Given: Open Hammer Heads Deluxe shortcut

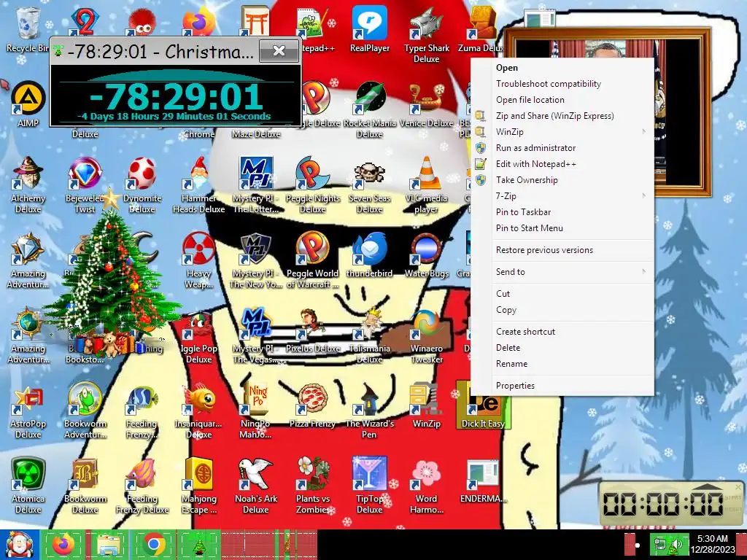Looking at the screenshot, I should pyautogui.click(x=198, y=184).
